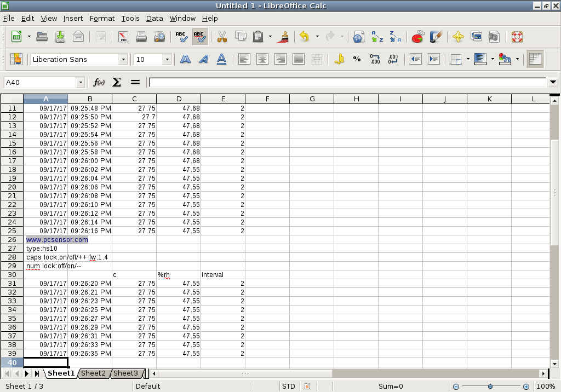Open the Borders dropdown arrow
561x392 pixels.
[468, 59]
